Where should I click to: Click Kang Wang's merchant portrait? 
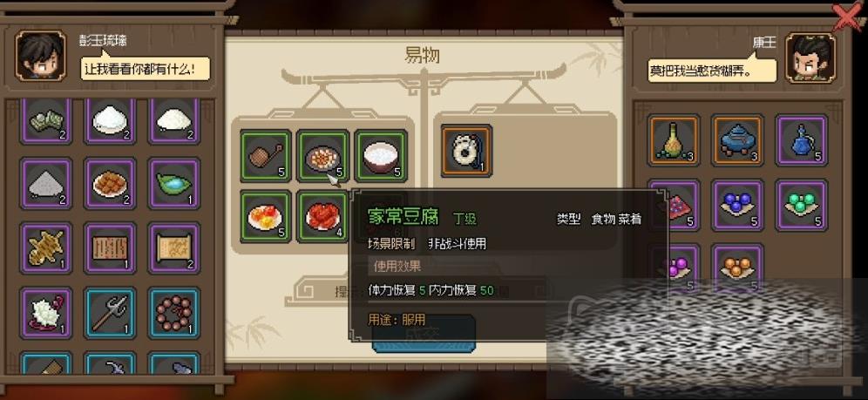point(810,57)
